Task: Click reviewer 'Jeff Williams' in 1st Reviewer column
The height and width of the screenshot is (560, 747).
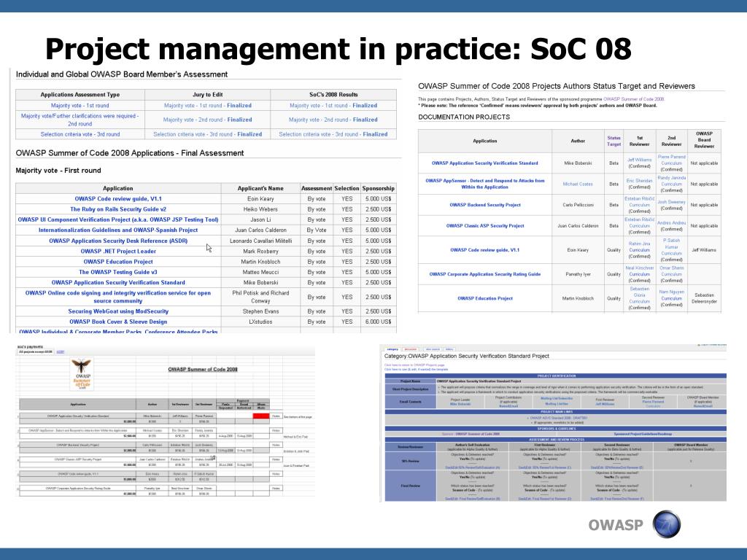Action: click(x=639, y=160)
